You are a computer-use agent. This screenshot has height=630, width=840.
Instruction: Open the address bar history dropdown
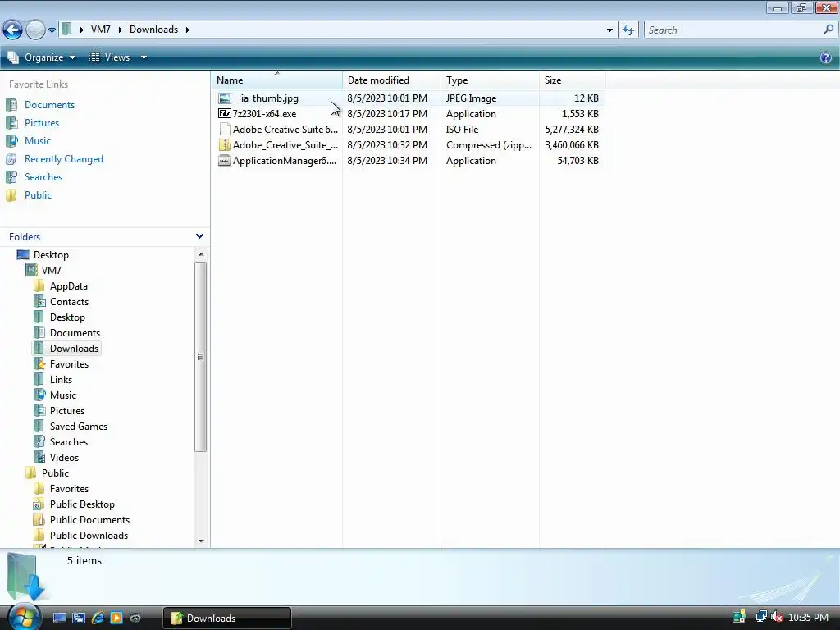coord(609,30)
